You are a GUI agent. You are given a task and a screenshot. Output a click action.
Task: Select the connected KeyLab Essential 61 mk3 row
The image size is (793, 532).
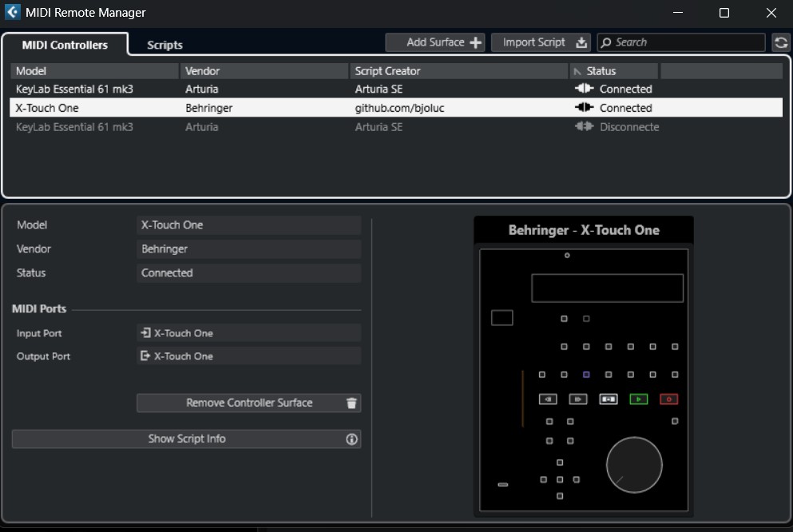396,89
